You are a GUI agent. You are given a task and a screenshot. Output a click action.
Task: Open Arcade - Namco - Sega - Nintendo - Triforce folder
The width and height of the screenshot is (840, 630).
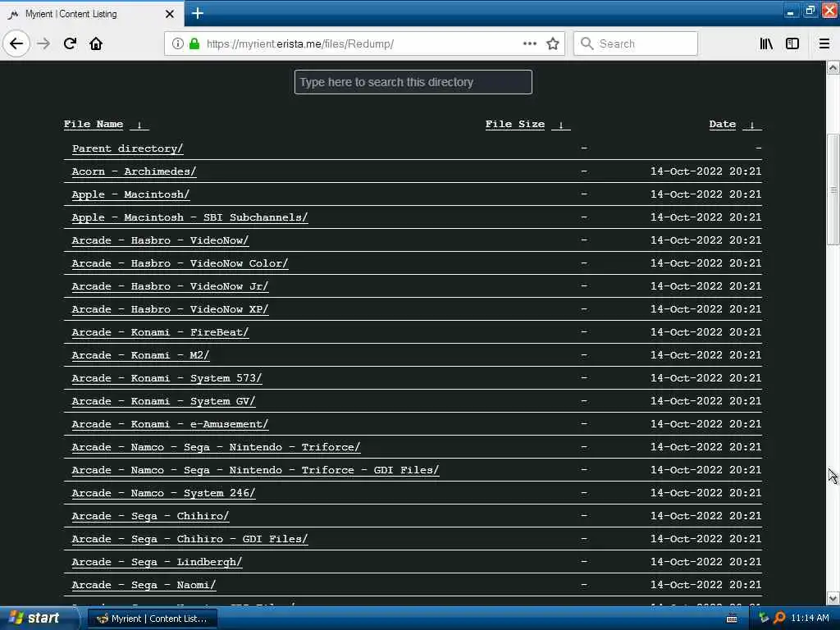point(216,447)
